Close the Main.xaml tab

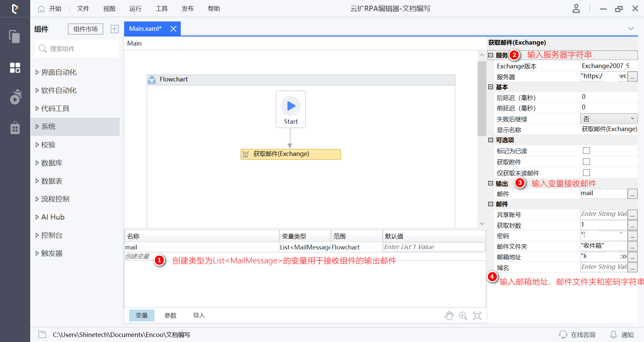click(x=173, y=29)
